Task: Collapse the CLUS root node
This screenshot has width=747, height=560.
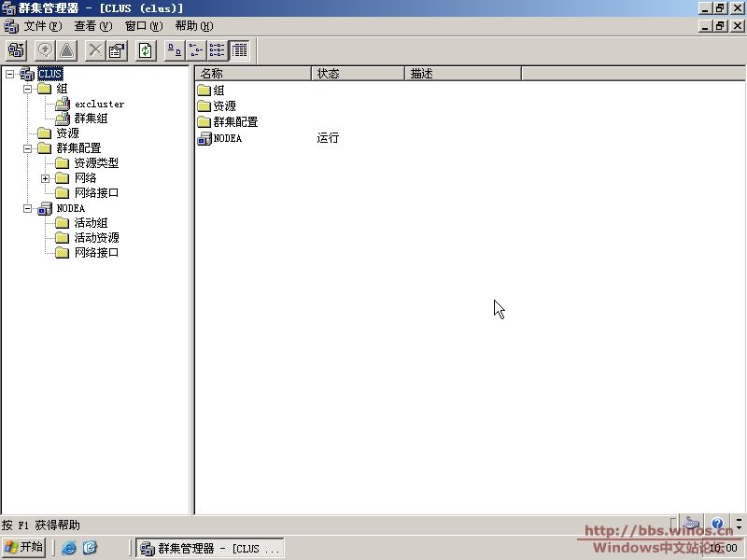Action: (x=9, y=74)
